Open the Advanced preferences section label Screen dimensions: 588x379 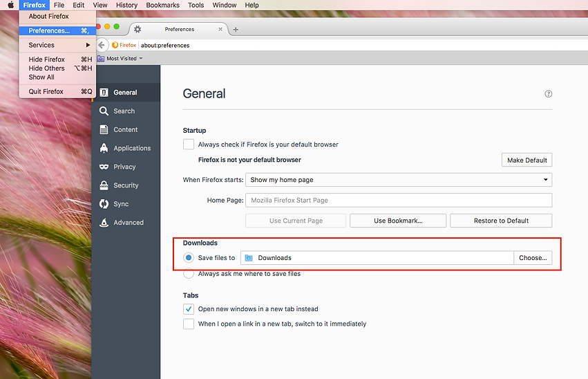pos(129,223)
